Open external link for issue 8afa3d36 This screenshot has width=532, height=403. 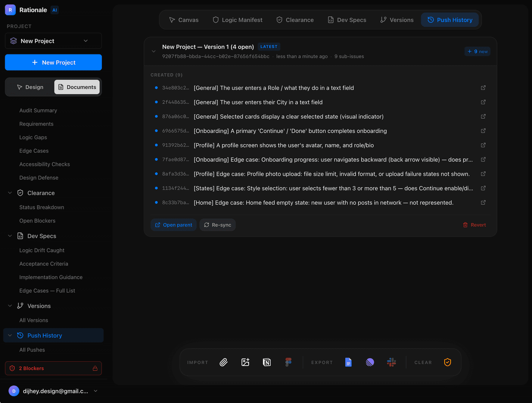tap(483, 174)
